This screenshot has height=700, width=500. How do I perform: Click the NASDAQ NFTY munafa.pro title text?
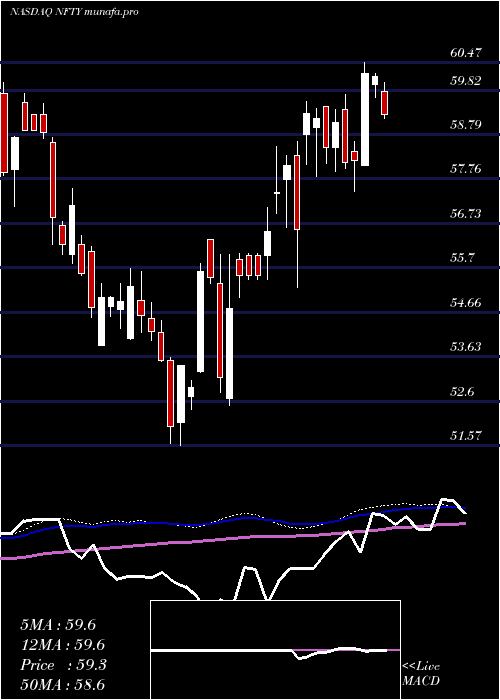[74, 12]
